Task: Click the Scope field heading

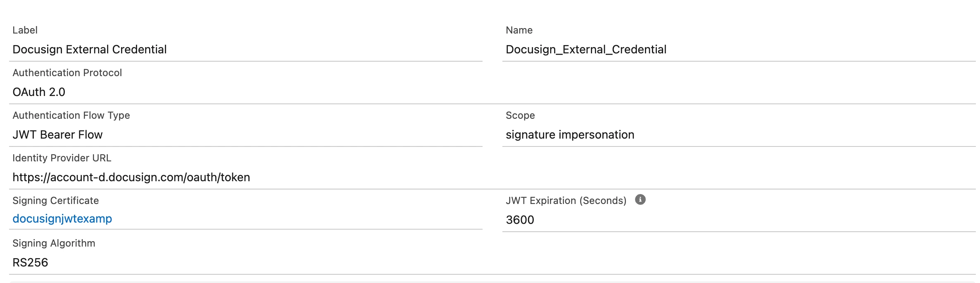Action: tap(520, 115)
